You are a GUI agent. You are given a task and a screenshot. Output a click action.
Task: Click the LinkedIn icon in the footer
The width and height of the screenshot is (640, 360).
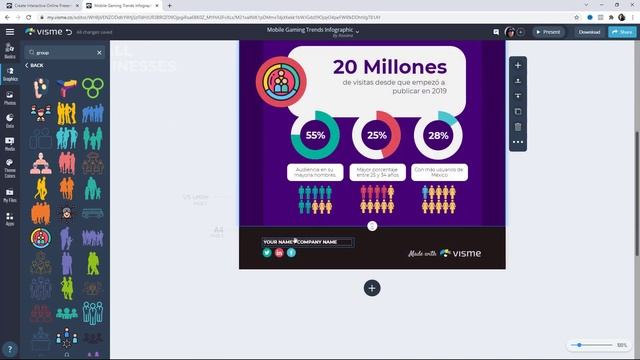pyautogui.click(x=279, y=253)
